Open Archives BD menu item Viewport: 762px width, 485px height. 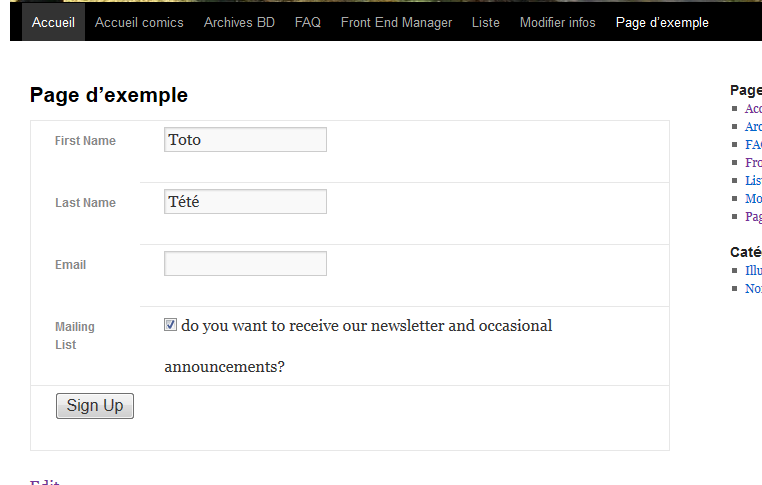click(x=239, y=22)
